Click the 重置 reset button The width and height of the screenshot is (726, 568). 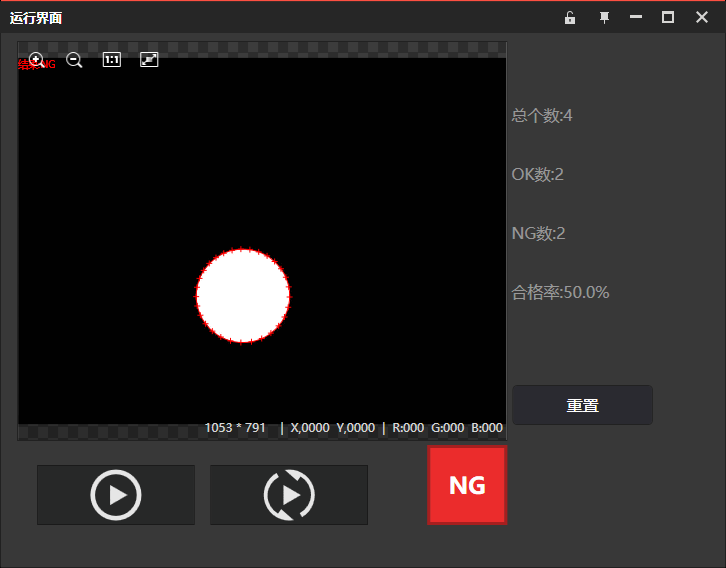(582, 405)
